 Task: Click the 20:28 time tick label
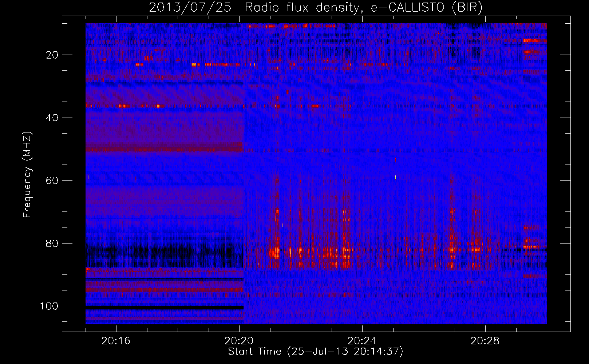pos(485,341)
